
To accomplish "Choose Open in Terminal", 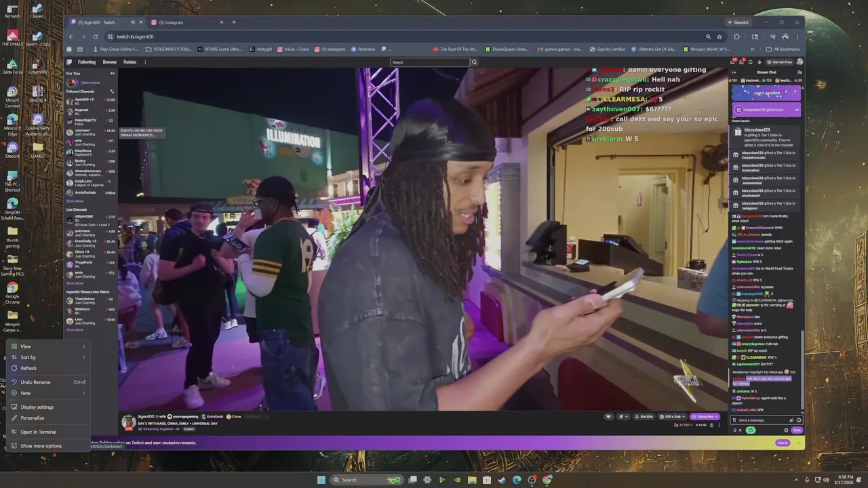I will [x=47, y=432].
